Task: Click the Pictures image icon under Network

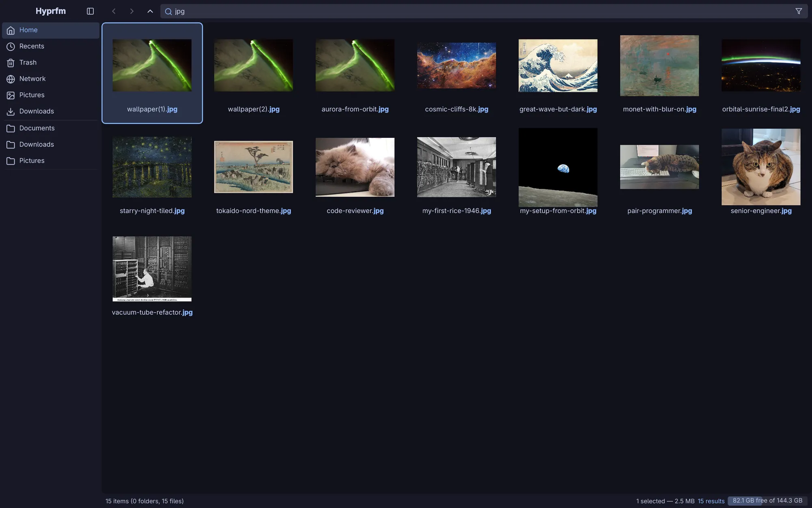Action: 11,96
